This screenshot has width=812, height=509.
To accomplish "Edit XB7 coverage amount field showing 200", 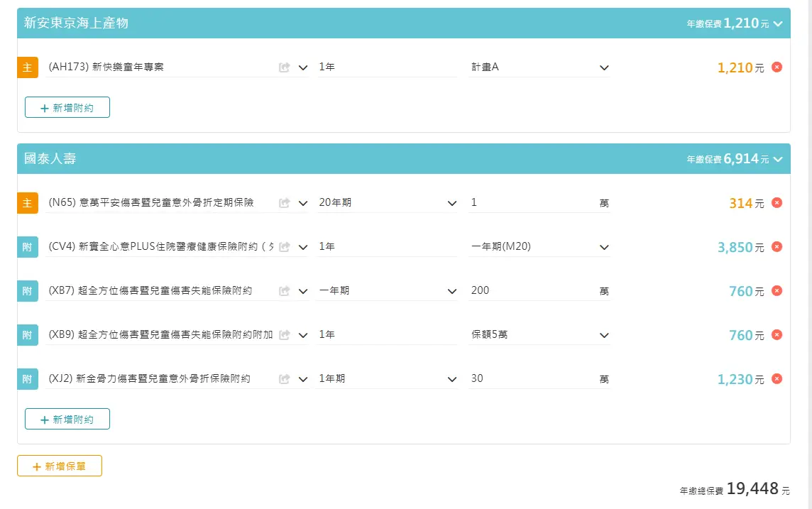I will [x=532, y=291].
